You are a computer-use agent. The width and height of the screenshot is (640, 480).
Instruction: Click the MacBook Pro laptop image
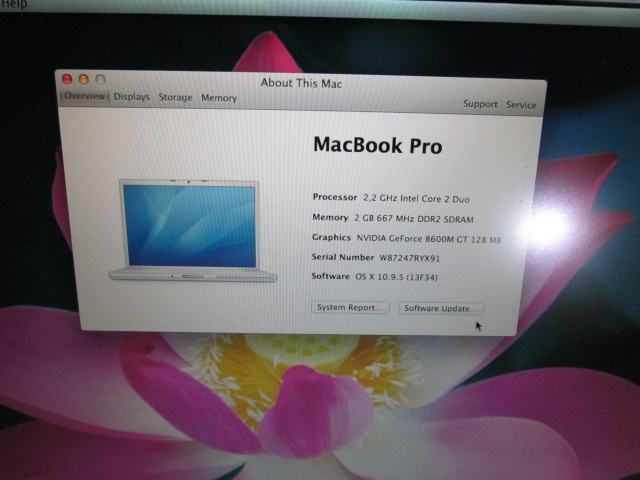(193, 230)
